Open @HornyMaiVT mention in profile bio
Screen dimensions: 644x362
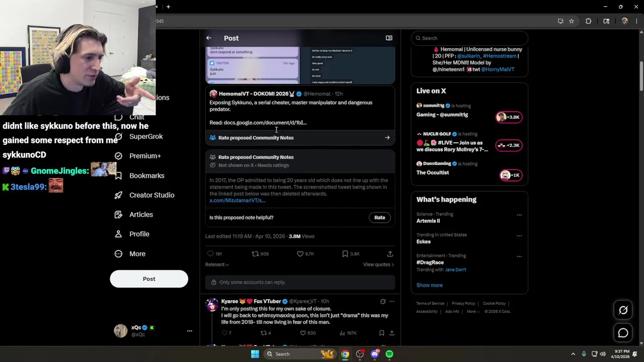(x=498, y=69)
